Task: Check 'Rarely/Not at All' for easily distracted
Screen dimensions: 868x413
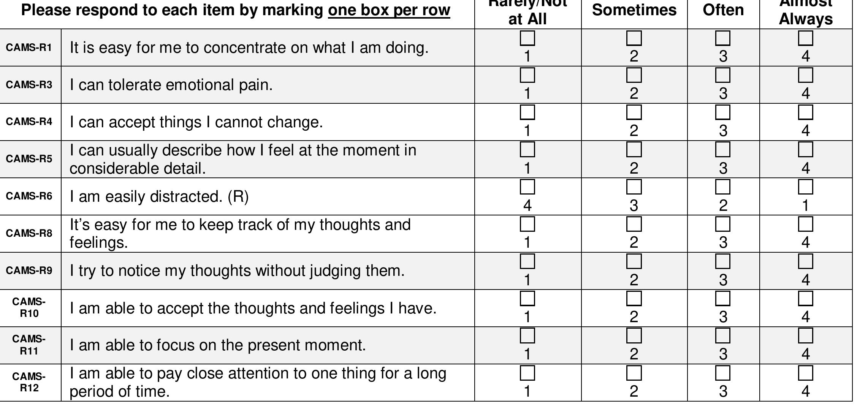Action: [527, 187]
